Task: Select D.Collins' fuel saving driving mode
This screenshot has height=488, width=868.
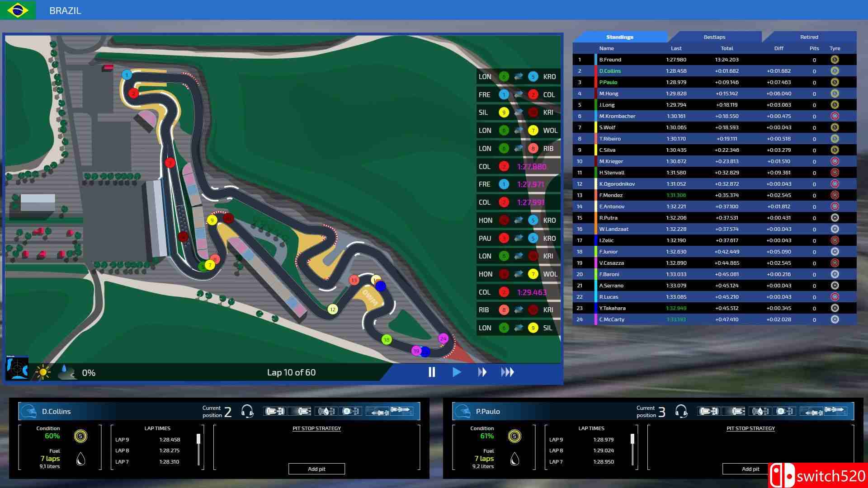Action: coord(326,411)
